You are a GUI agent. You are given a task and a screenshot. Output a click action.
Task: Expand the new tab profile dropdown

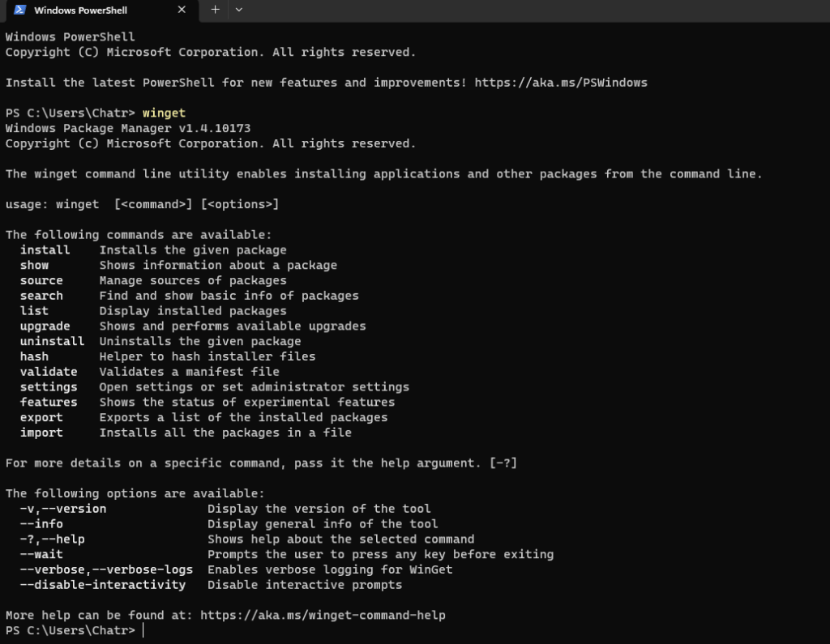click(x=239, y=10)
